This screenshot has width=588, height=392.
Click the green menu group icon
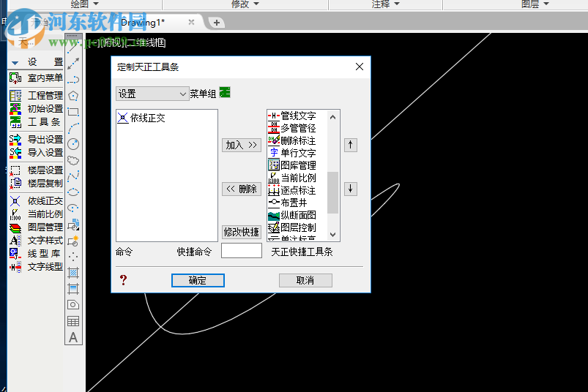click(225, 92)
